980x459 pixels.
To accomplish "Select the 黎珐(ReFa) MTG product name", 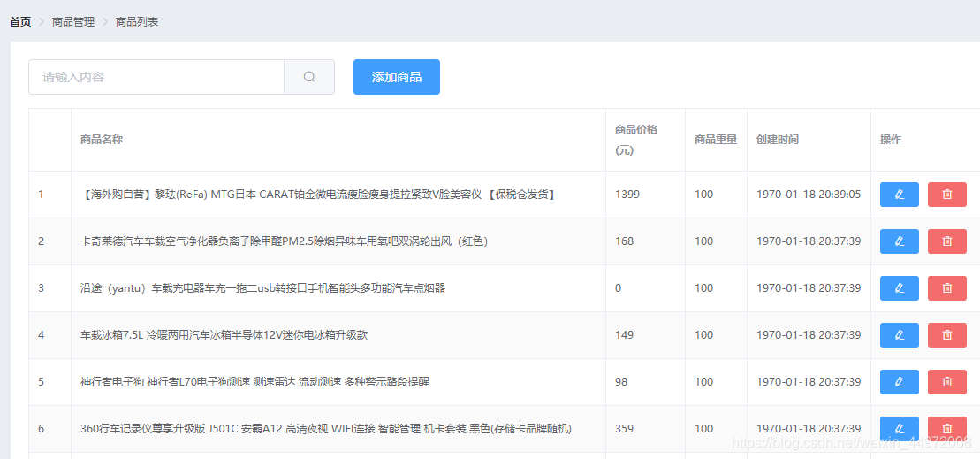I will 319,195.
